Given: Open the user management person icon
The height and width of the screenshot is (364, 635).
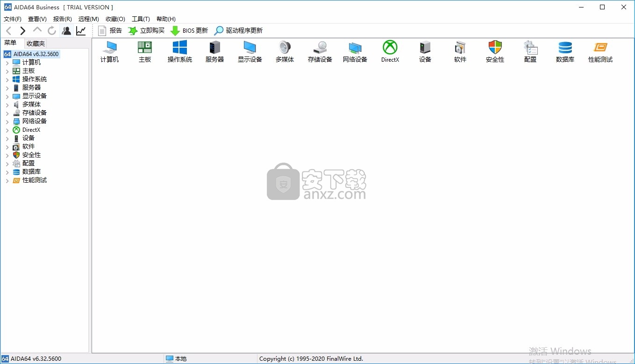Looking at the screenshot, I should [x=66, y=31].
